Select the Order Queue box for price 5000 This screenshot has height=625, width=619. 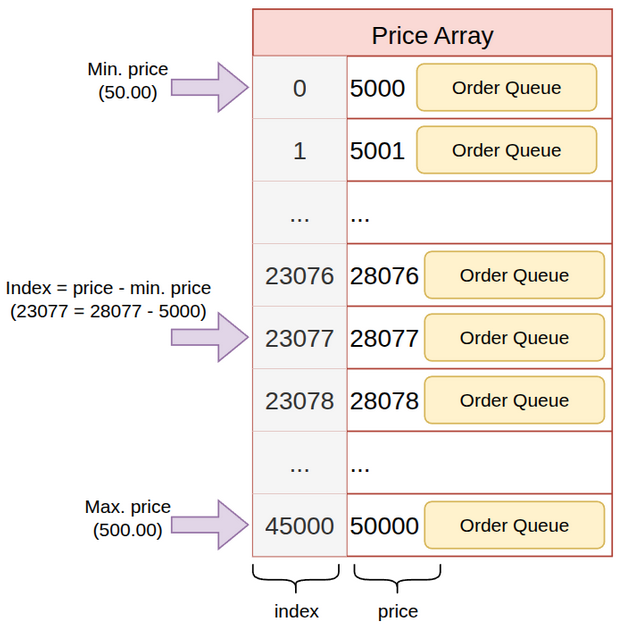506,88
